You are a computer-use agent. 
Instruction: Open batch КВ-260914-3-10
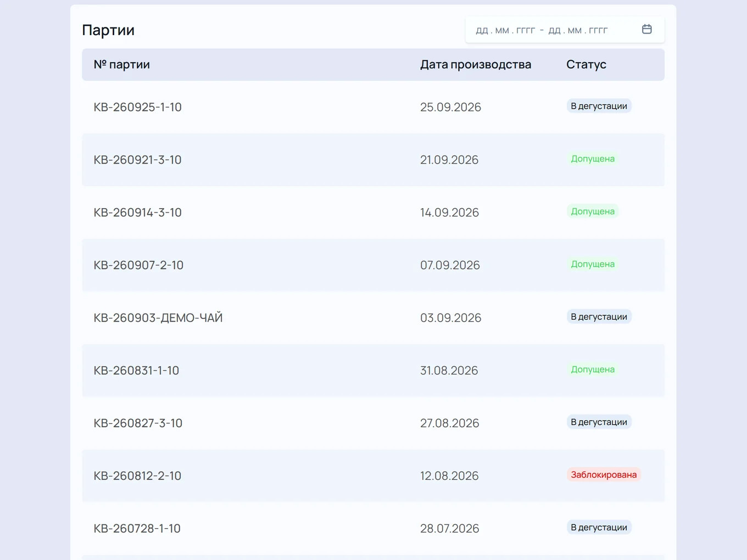[x=137, y=212]
